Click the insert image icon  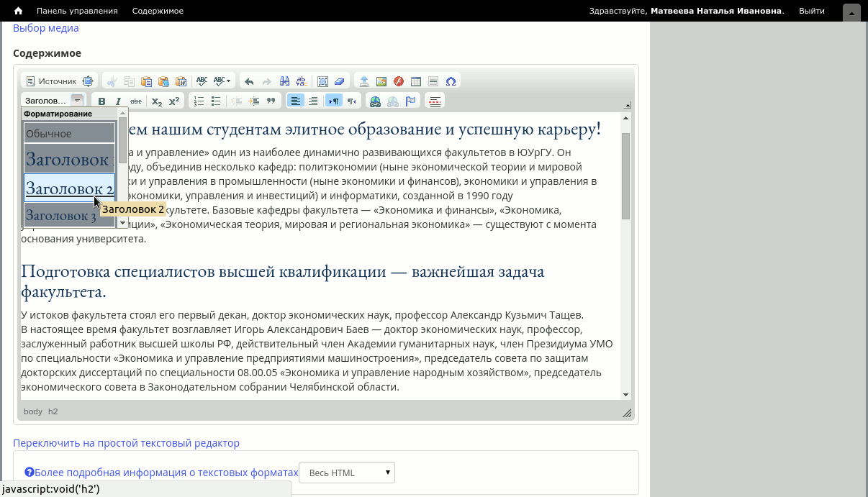[381, 81]
